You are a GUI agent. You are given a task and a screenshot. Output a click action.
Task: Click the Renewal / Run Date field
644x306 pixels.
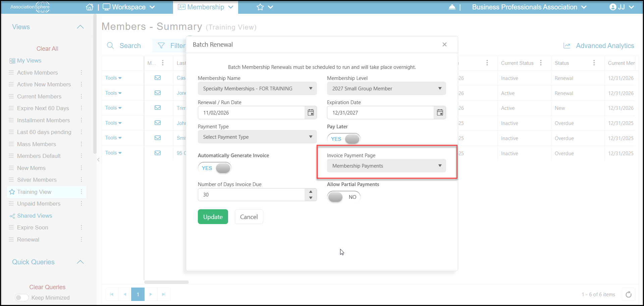coord(251,113)
